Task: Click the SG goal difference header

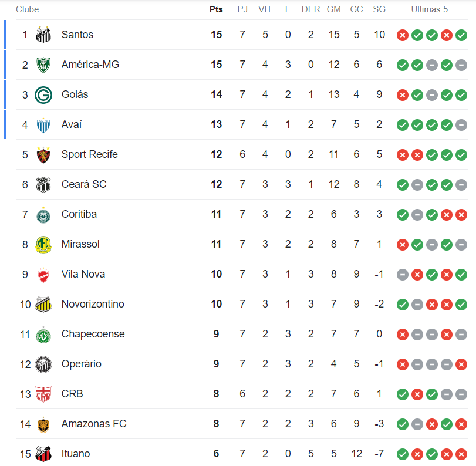Action: click(379, 9)
